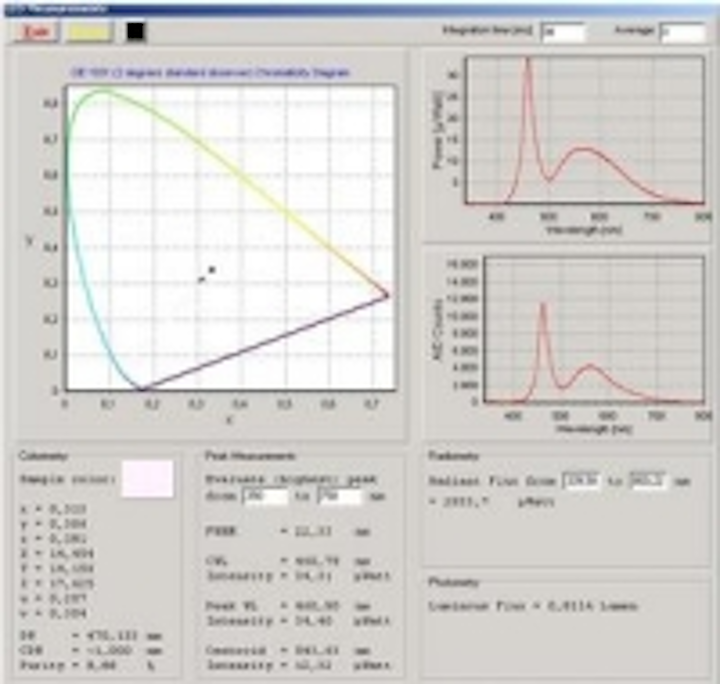
Task: Click the FWHM value line
Action: point(287,532)
